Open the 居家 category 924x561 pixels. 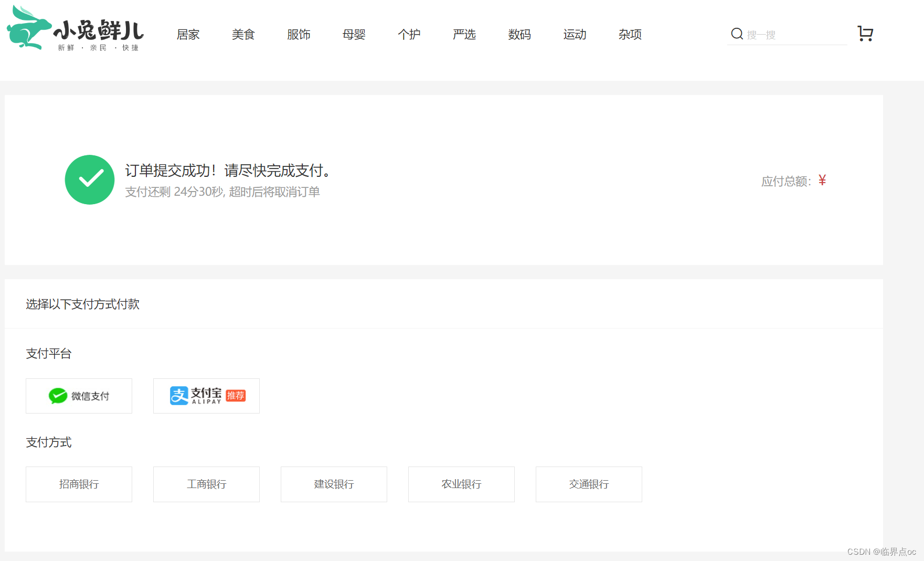(188, 35)
